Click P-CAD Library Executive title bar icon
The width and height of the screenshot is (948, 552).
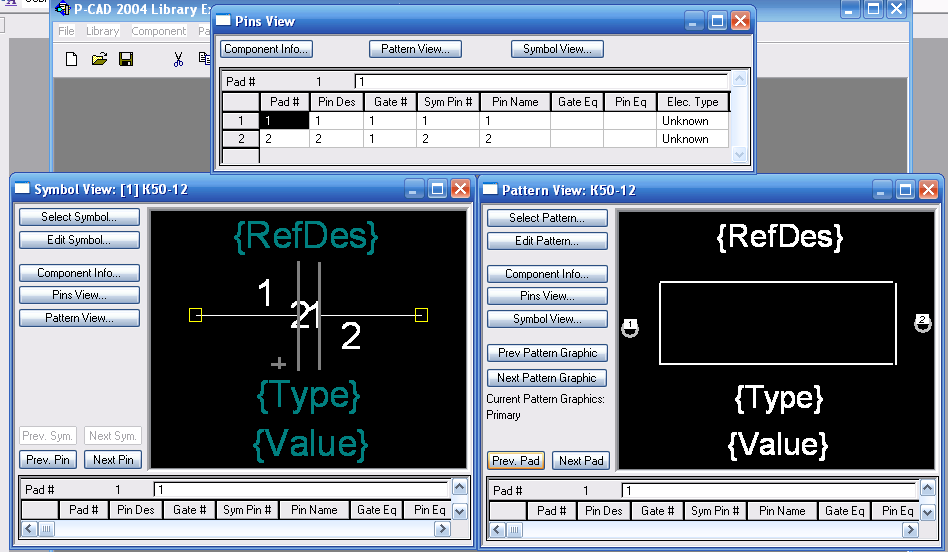pos(62,9)
